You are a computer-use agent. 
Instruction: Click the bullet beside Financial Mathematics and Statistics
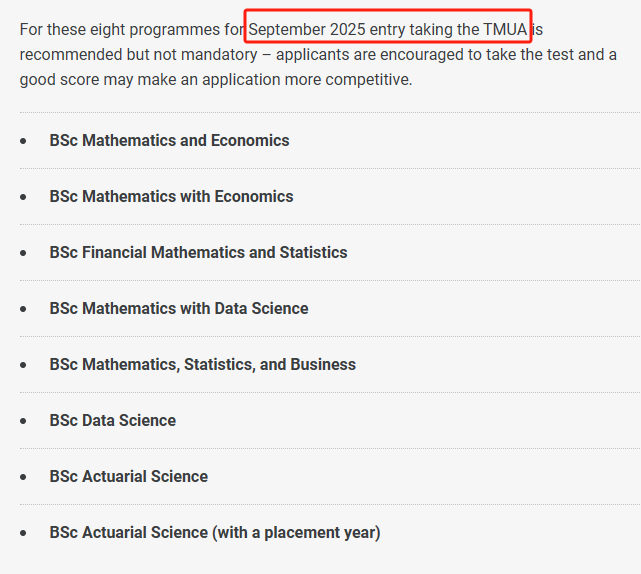[x=23, y=253]
